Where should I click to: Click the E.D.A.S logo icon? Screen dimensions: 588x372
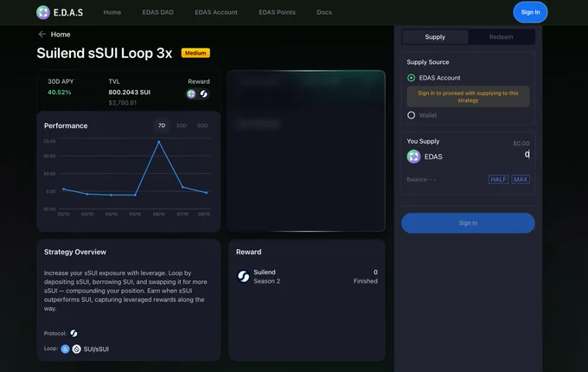click(x=43, y=12)
